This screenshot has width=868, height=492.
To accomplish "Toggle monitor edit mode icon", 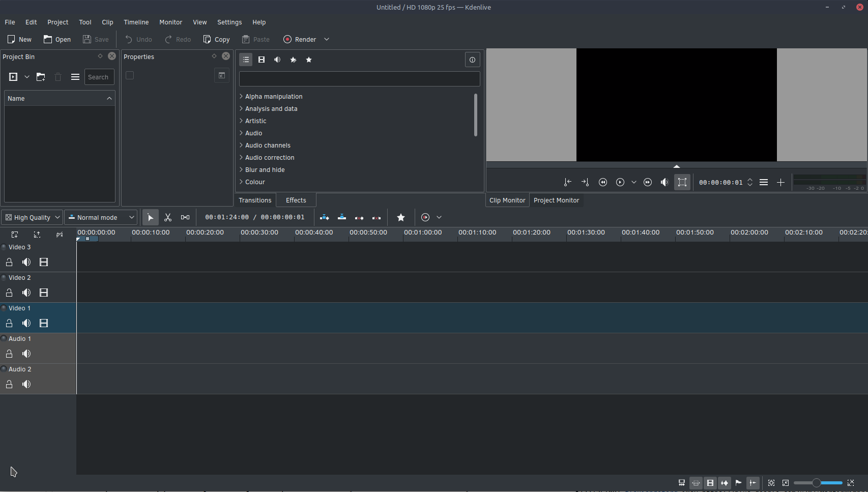I will pyautogui.click(x=682, y=182).
